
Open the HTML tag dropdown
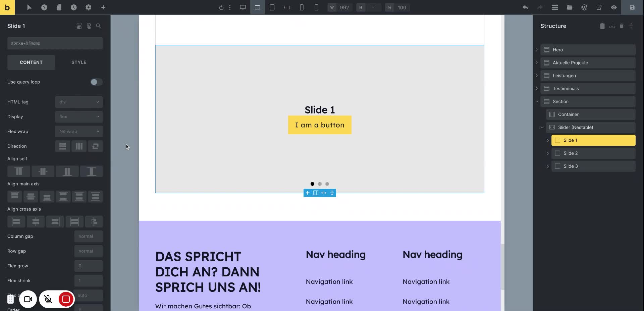pyautogui.click(x=79, y=102)
